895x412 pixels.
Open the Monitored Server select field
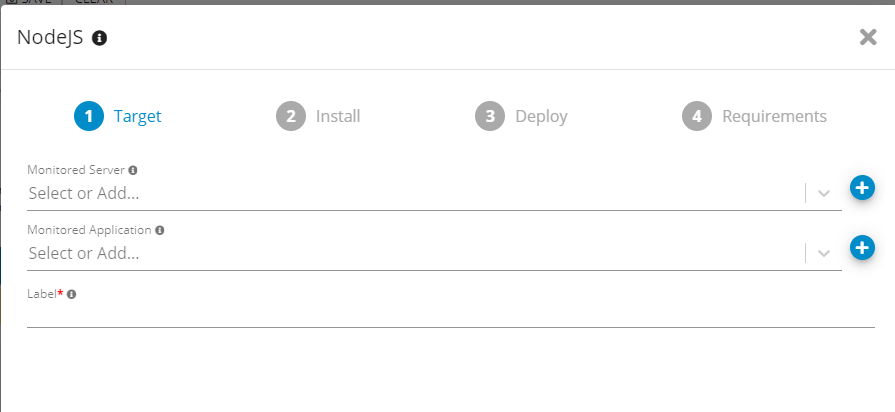(400, 193)
